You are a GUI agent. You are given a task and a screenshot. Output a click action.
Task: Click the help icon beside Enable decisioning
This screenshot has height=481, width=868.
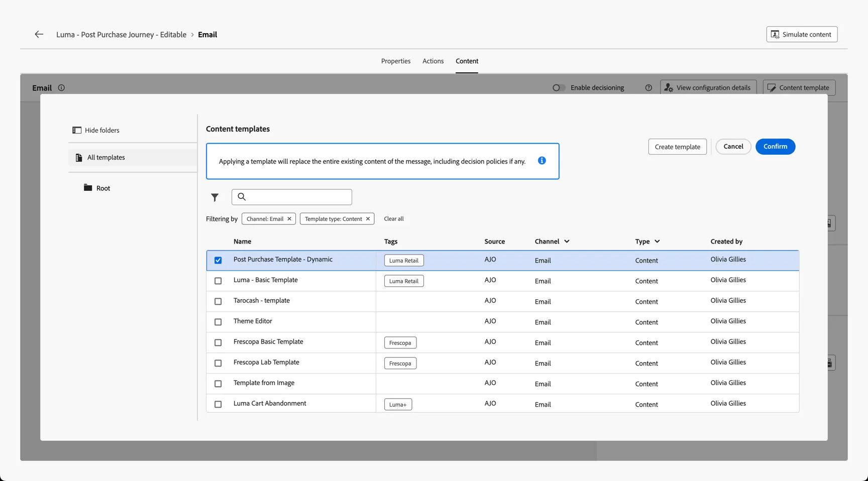pos(648,88)
